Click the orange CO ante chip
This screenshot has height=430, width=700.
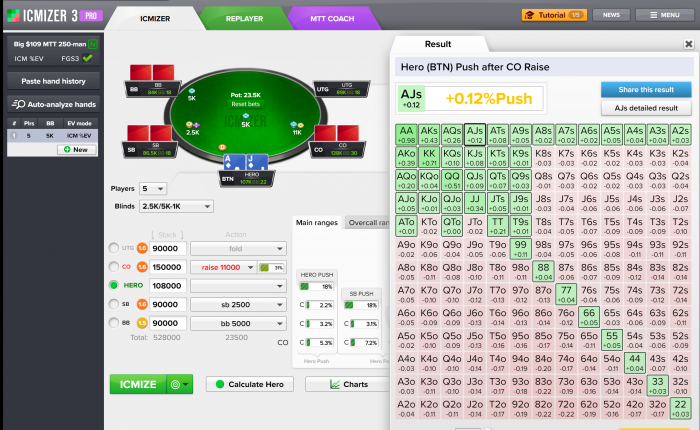142,267
